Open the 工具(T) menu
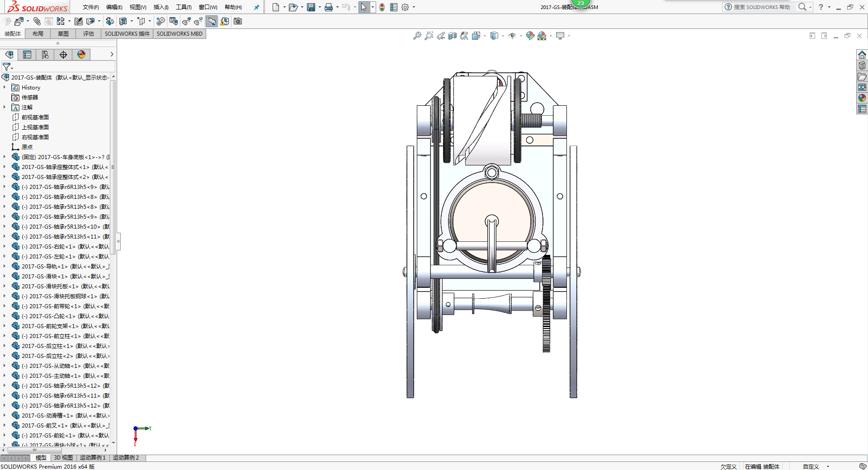Screen dimensions: 868x470 coord(184,7)
